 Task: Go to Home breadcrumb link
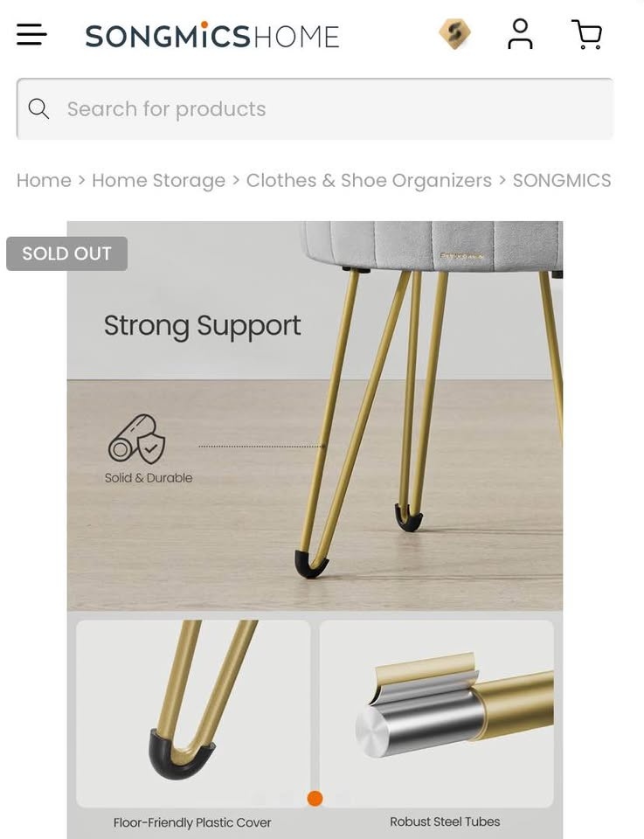click(44, 180)
